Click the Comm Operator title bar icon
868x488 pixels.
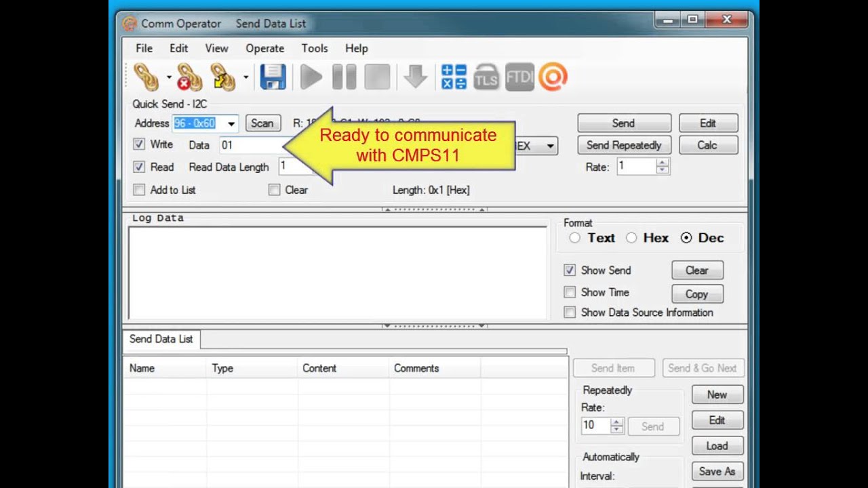(x=129, y=24)
